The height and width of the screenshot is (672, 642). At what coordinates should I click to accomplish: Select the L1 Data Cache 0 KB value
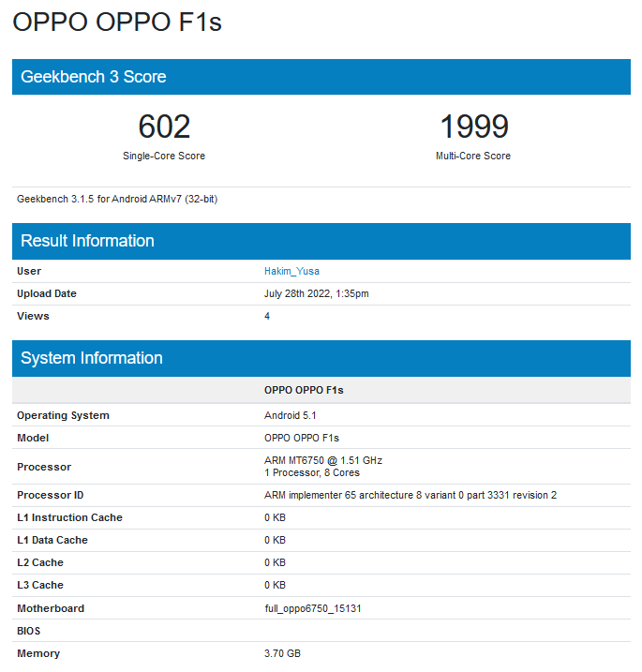tap(275, 541)
